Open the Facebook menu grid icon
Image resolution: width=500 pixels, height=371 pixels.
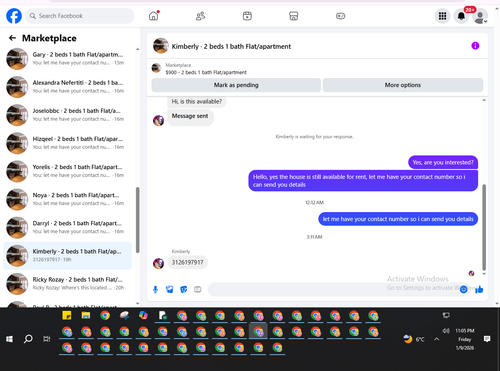point(442,16)
